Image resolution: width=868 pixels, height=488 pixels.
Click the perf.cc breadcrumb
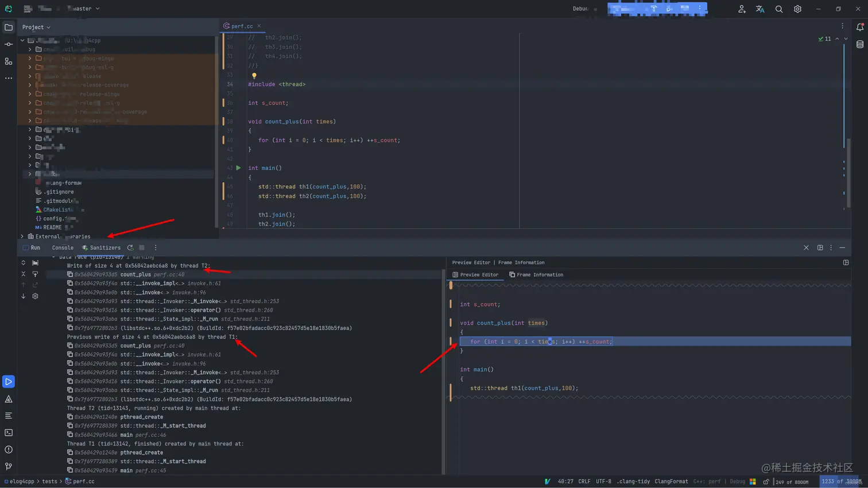point(80,482)
